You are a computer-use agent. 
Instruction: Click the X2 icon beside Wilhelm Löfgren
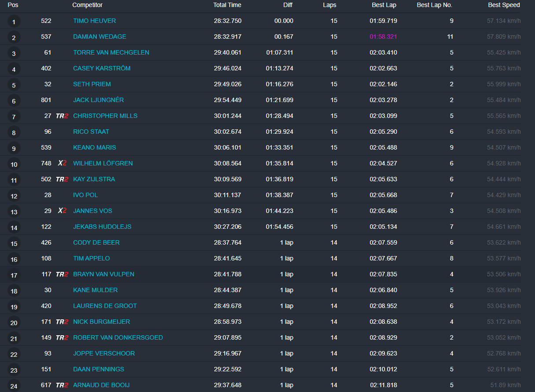(62, 163)
